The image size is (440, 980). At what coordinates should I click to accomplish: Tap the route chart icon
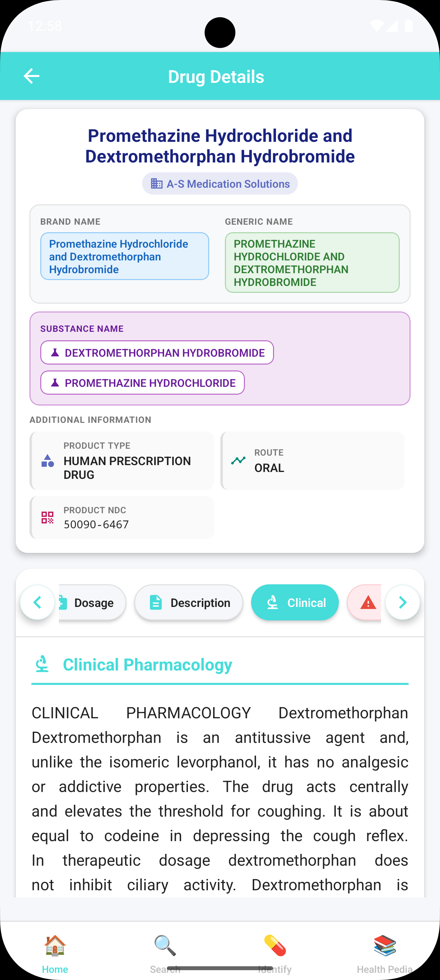coord(238,460)
